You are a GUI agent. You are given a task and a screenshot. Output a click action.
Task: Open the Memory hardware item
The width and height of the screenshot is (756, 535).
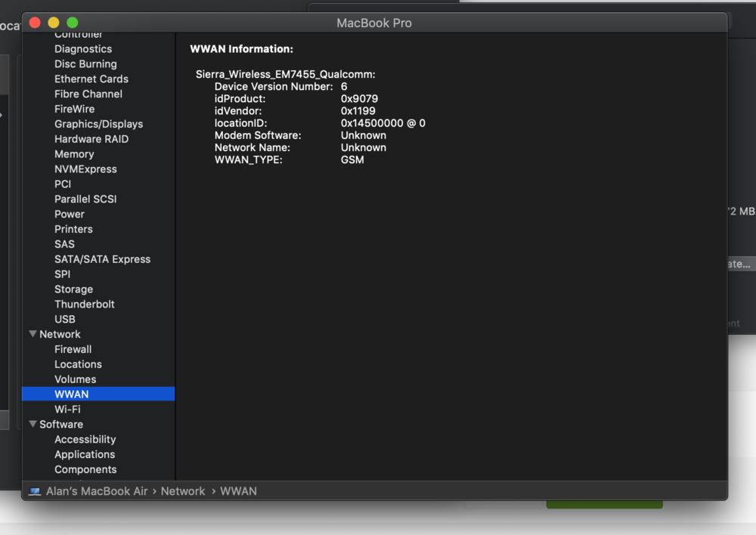click(x=74, y=154)
